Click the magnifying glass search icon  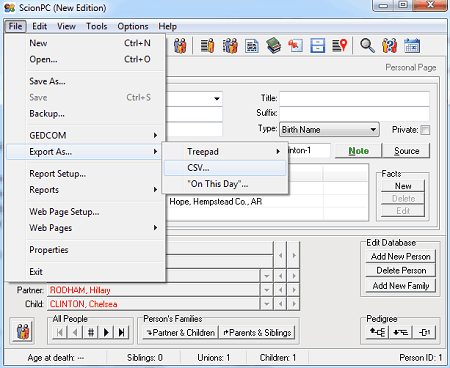[x=367, y=45]
